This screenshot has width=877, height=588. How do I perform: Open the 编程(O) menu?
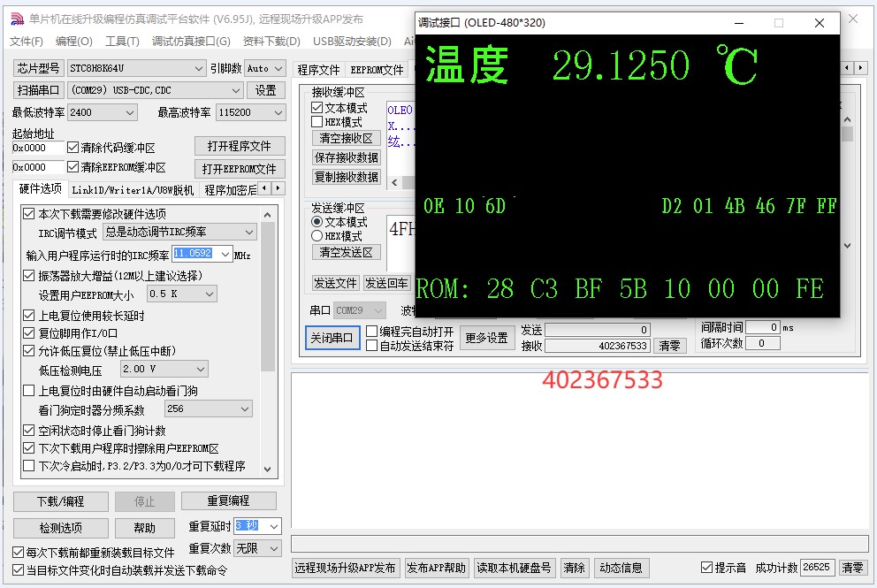pyautogui.click(x=74, y=42)
